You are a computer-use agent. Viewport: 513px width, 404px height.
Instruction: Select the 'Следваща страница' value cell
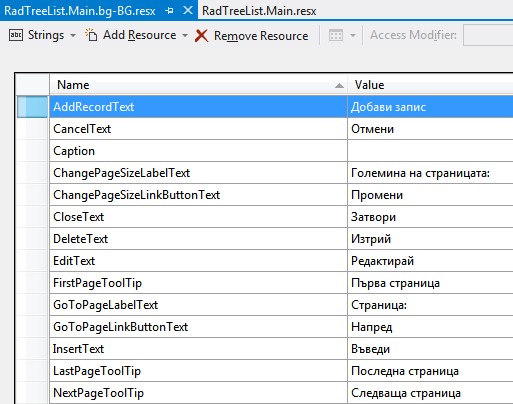[x=430, y=393]
